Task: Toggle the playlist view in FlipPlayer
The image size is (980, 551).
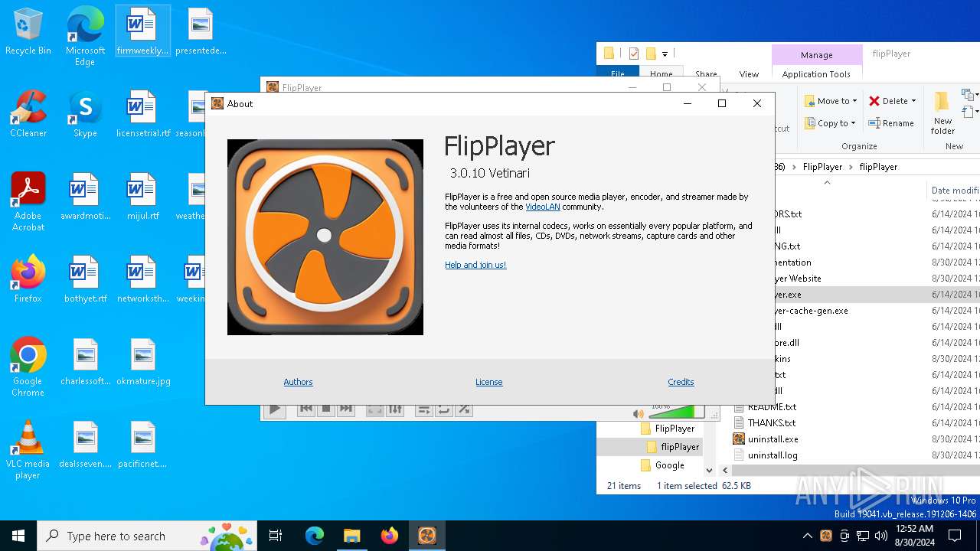Action: pyautogui.click(x=423, y=409)
